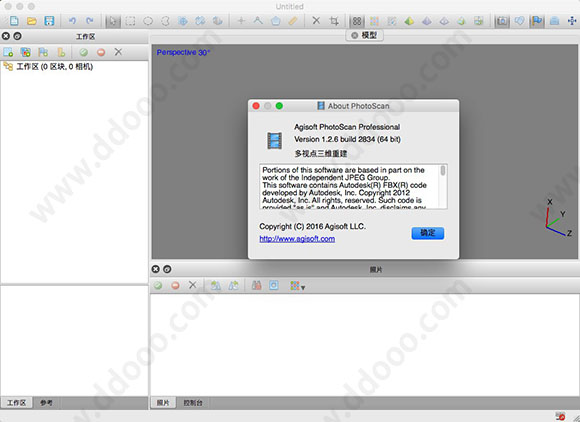Image resolution: width=580 pixels, height=422 pixels.
Task: Click Add Marker flag icon in workspace toolbar
Action: coord(43,52)
